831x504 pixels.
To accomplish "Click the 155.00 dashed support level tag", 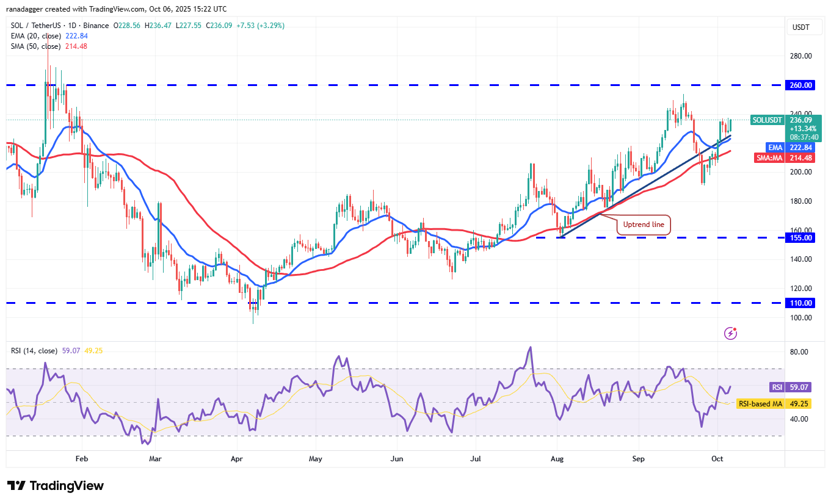I will click(800, 238).
